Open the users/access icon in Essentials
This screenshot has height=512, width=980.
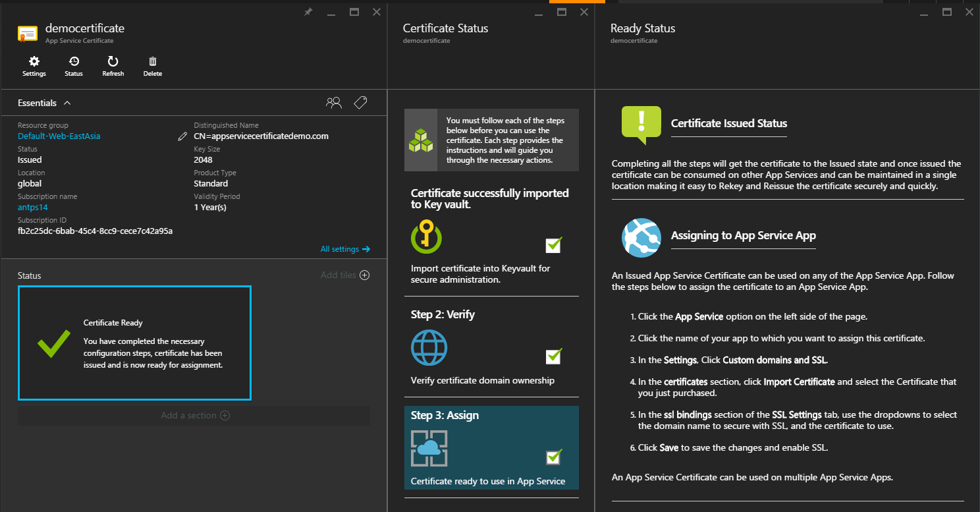click(x=334, y=103)
